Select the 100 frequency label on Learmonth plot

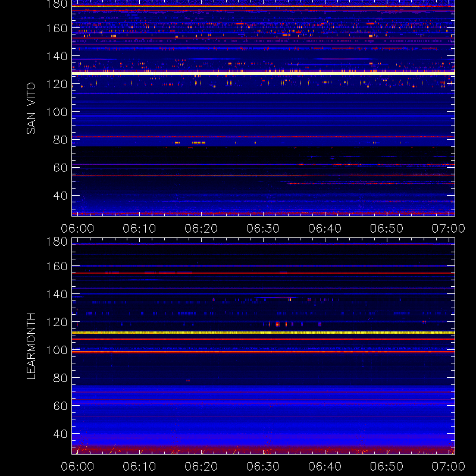point(57,350)
